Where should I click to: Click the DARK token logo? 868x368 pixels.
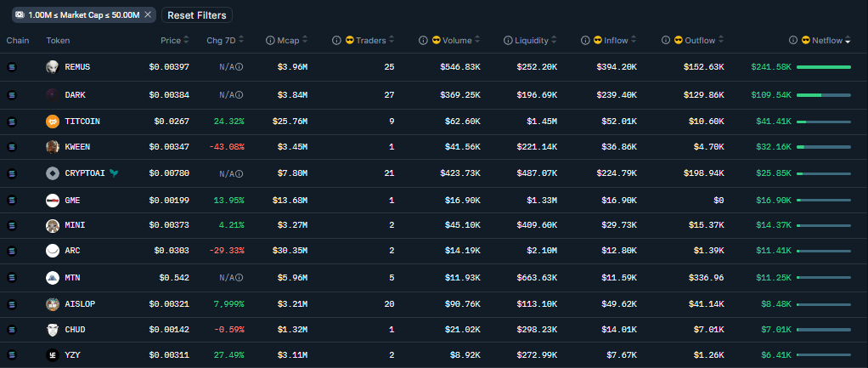pyautogui.click(x=52, y=95)
